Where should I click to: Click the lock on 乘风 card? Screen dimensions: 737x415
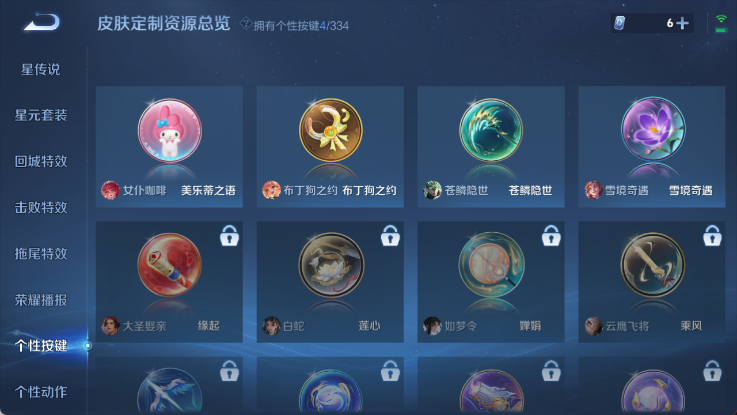(x=712, y=235)
